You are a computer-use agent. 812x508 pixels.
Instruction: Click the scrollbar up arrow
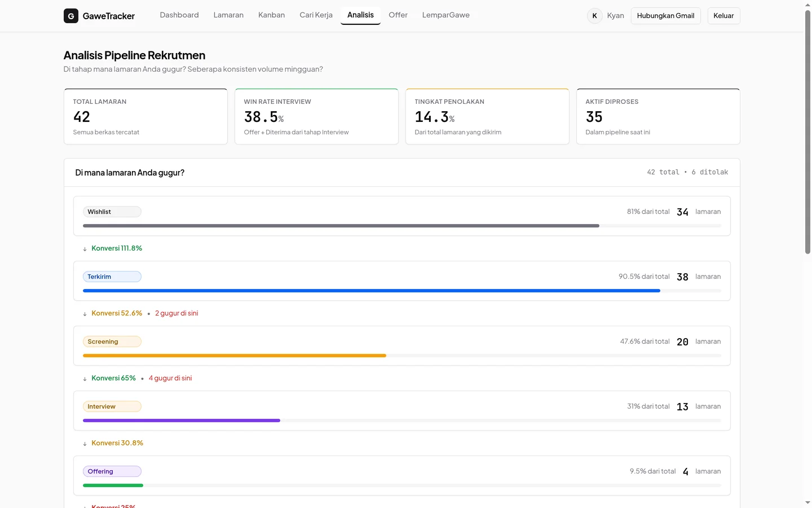coord(807,5)
